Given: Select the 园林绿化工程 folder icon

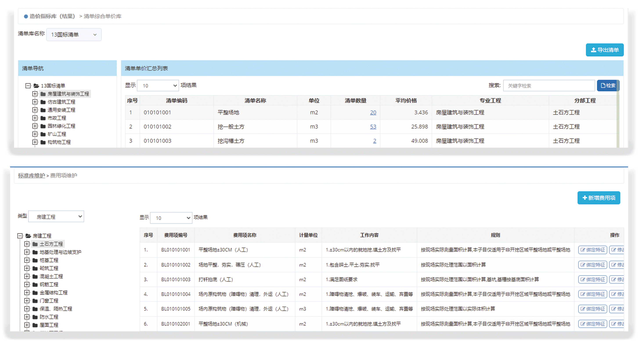Looking at the screenshot, I should coord(43,126).
